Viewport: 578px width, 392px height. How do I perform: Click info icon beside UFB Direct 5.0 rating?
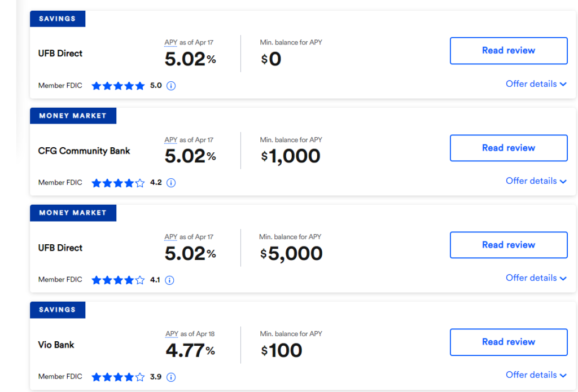tap(172, 86)
